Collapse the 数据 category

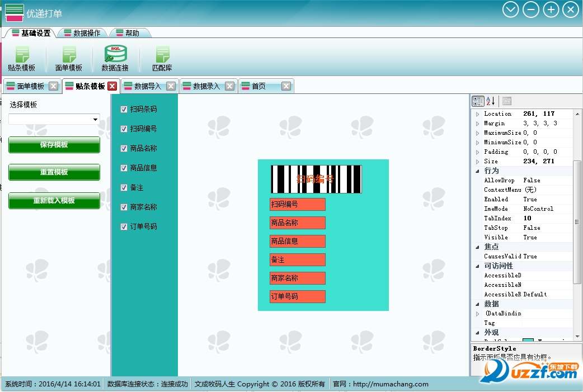[478, 304]
